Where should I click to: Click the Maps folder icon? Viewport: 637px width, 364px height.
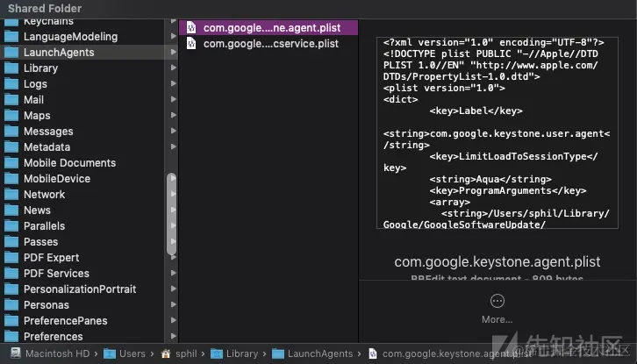(x=11, y=116)
